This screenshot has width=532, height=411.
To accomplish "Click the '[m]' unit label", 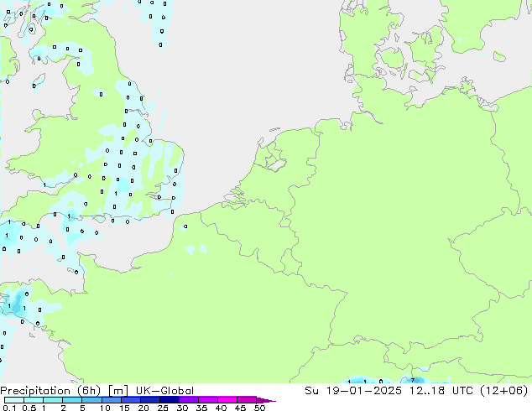I will [118, 391].
